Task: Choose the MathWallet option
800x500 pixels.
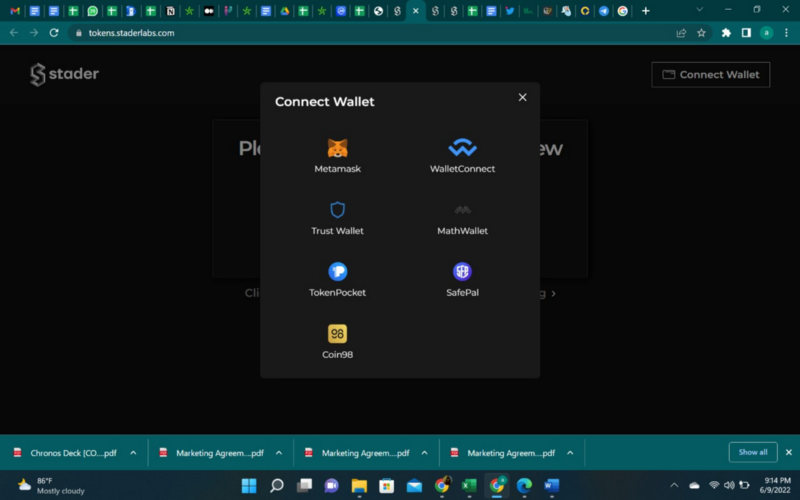Action: point(462,218)
